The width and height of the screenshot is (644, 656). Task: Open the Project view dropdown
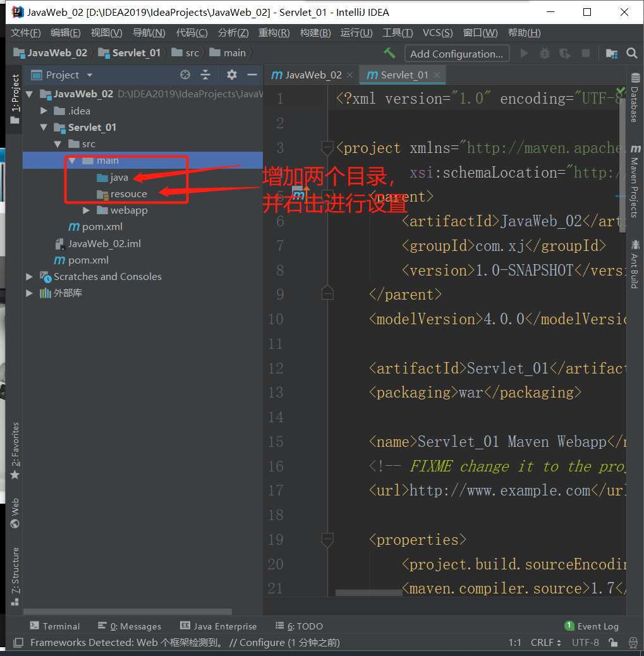tap(89, 75)
